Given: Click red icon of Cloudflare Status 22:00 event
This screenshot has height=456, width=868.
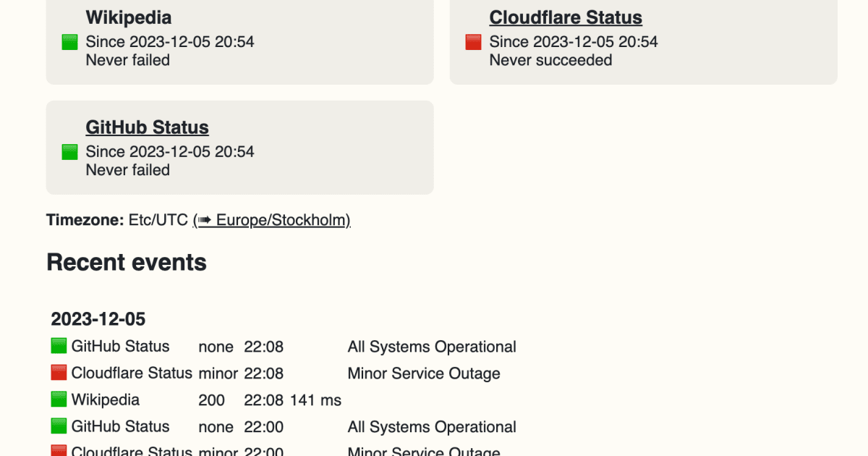Looking at the screenshot, I should pyautogui.click(x=59, y=450).
